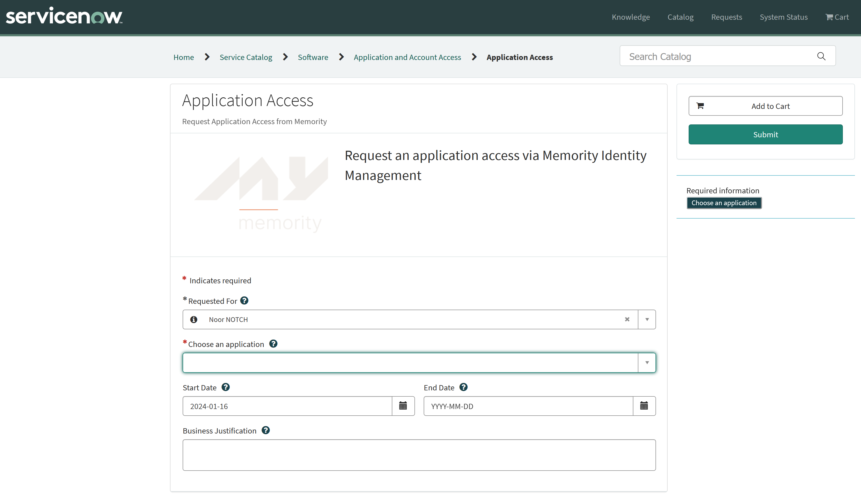Clear the Noor NOTCH selection
The image size is (861, 504).
627,319
